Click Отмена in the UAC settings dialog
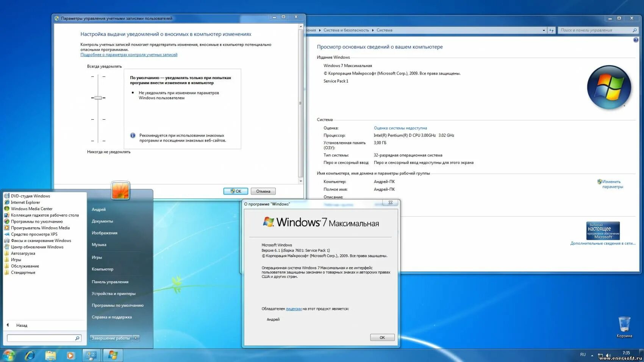This screenshot has height=362, width=644. click(263, 191)
